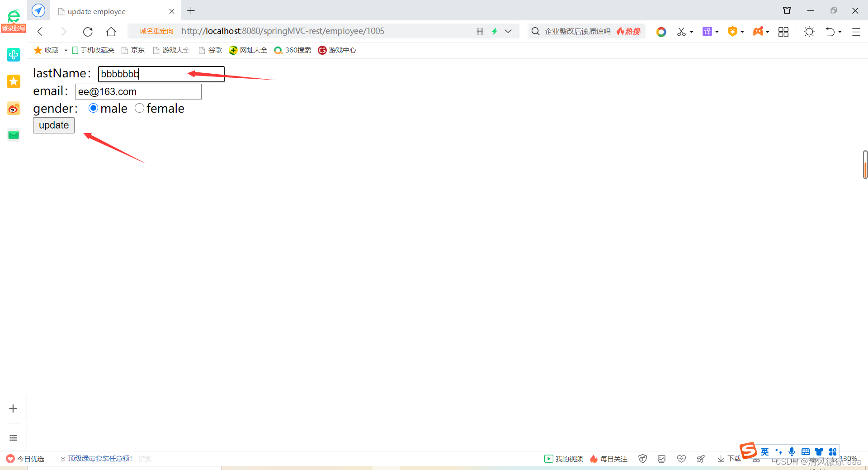Open the sidebar list menu icon
Viewport: 868px width, 470px height.
click(x=14, y=438)
